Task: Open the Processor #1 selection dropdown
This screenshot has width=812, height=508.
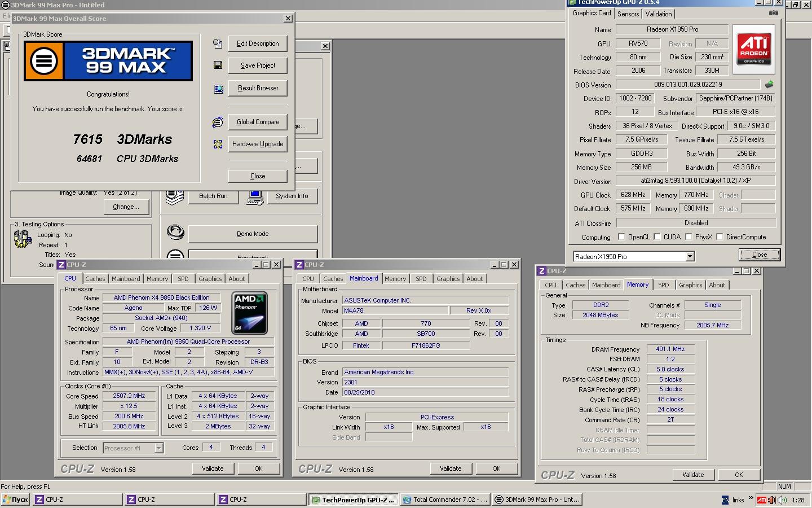Action: click(158, 448)
